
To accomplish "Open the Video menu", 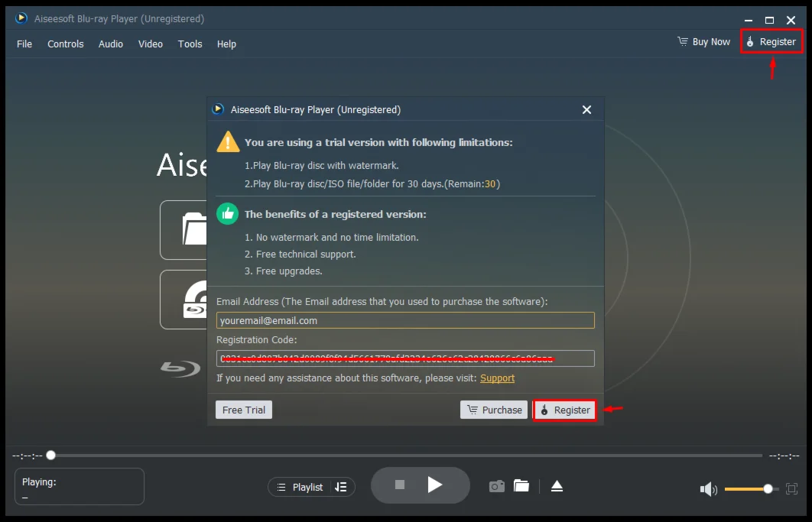I will [150, 44].
